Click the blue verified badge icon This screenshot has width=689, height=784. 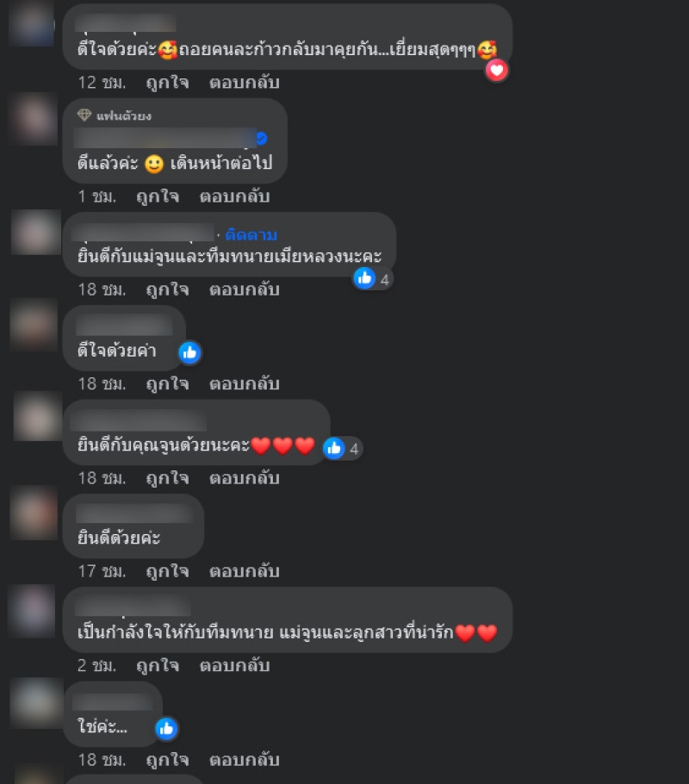tap(262, 138)
